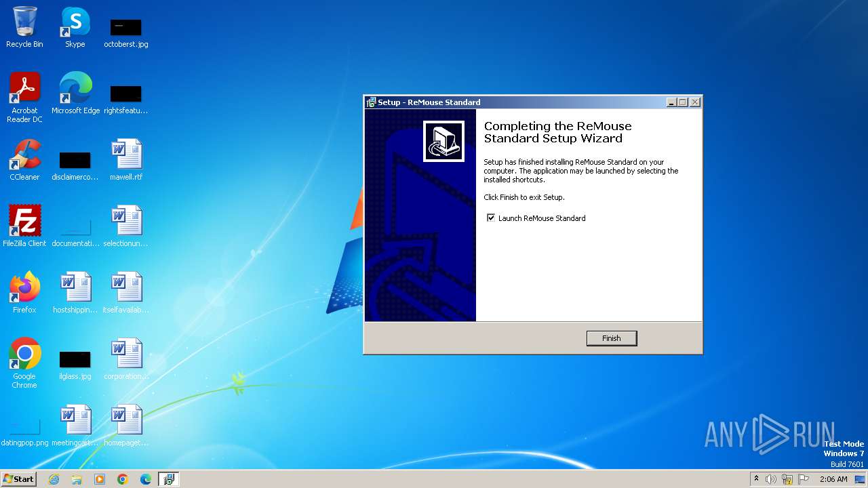Select documentati... desktop file
The width and height of the screenshot is (868, 488).
tap(75, 232)
